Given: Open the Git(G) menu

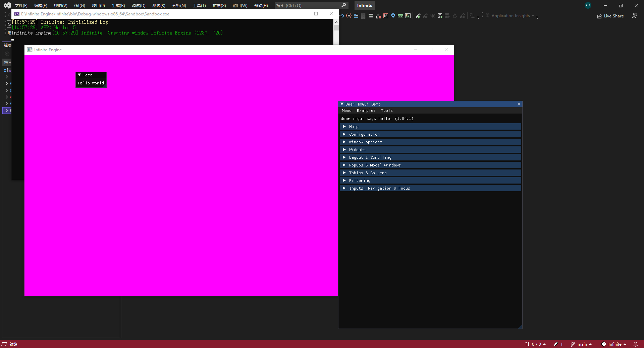Looking at the screenshot, I should point(79,5).
